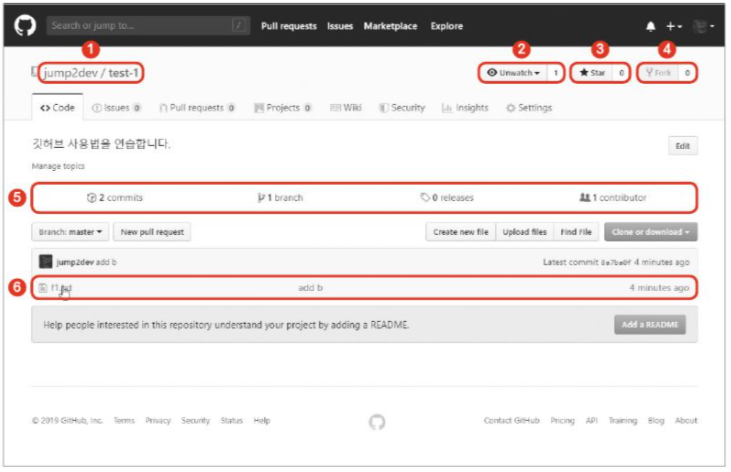Open Issues in the top navigation bar

coord(340,26)
